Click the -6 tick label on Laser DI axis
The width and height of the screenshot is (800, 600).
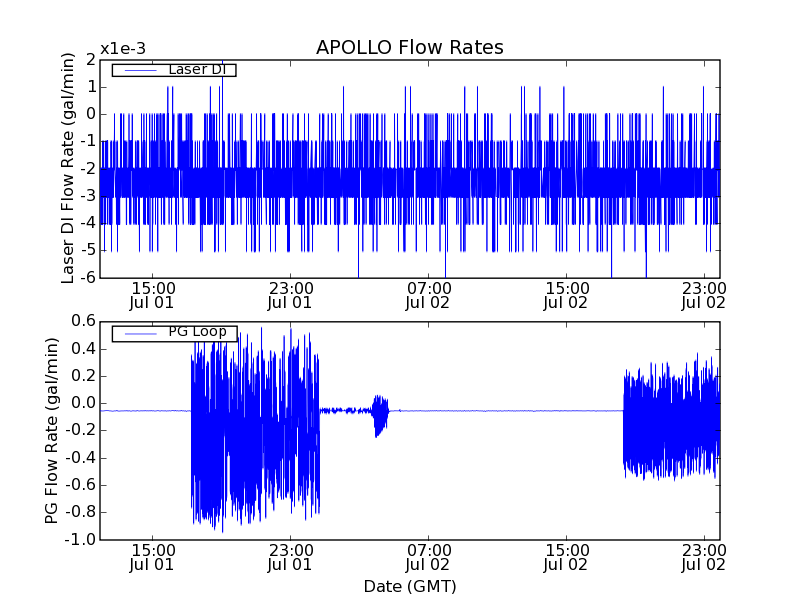point(88,277)
